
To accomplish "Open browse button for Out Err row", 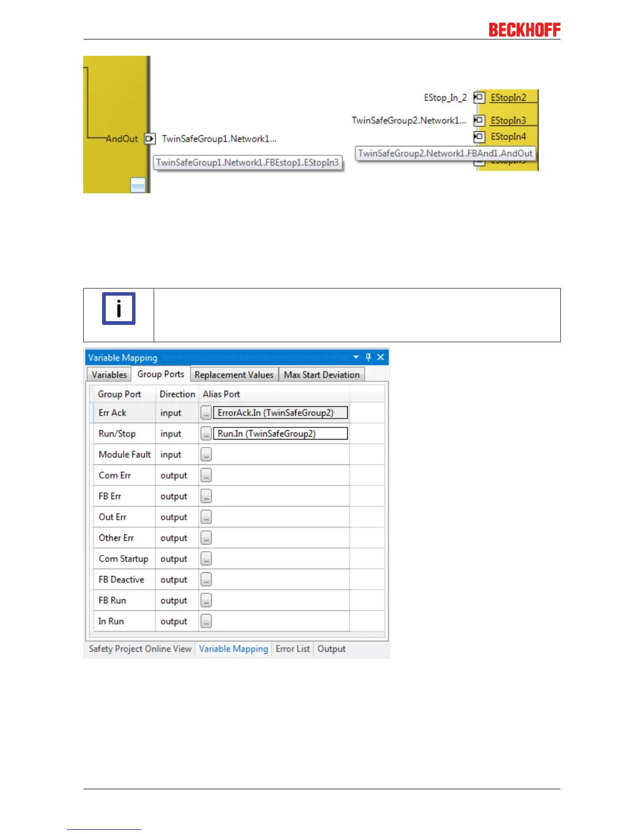I will pos(206,517).
